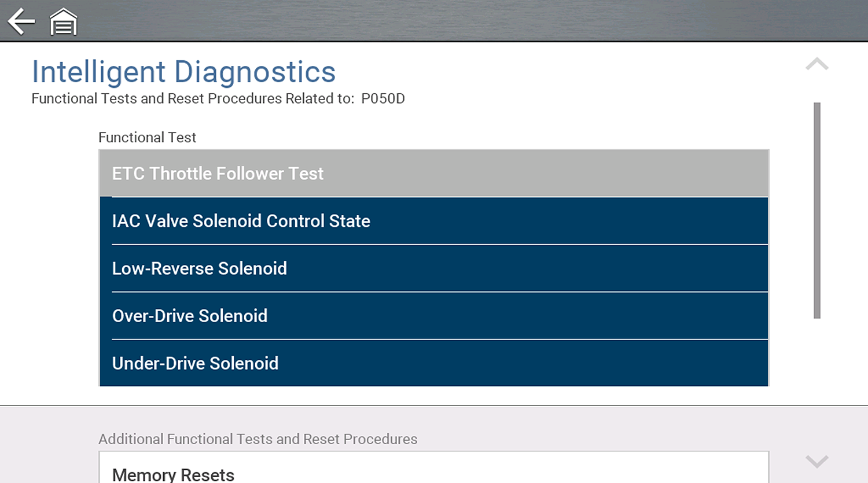
Task: Go to the home screen icon
Action: pos(64,23)
